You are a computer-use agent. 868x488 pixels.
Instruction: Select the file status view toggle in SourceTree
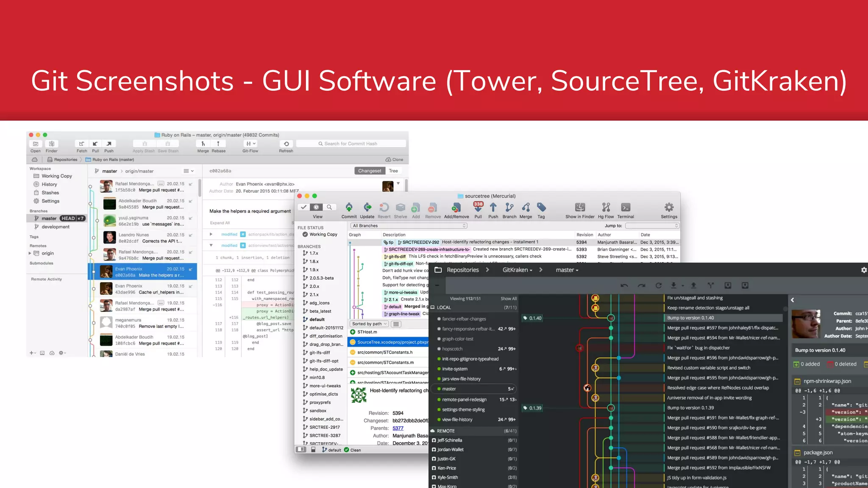click(304, 207)
